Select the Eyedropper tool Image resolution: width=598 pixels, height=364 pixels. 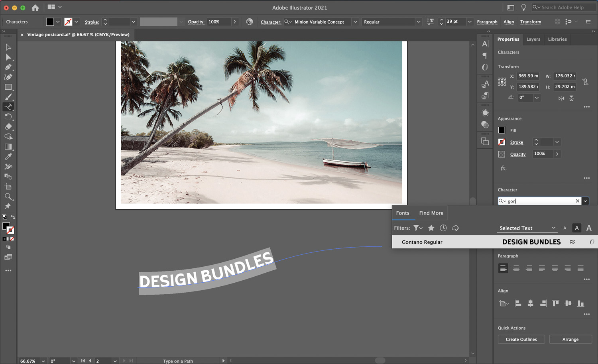click(8, 157)
